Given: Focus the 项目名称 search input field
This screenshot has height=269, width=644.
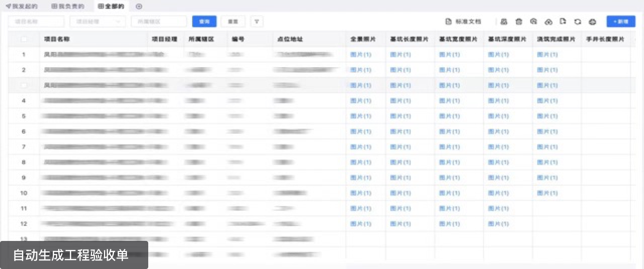Looking at the screenshot, I should coord(36,22).
